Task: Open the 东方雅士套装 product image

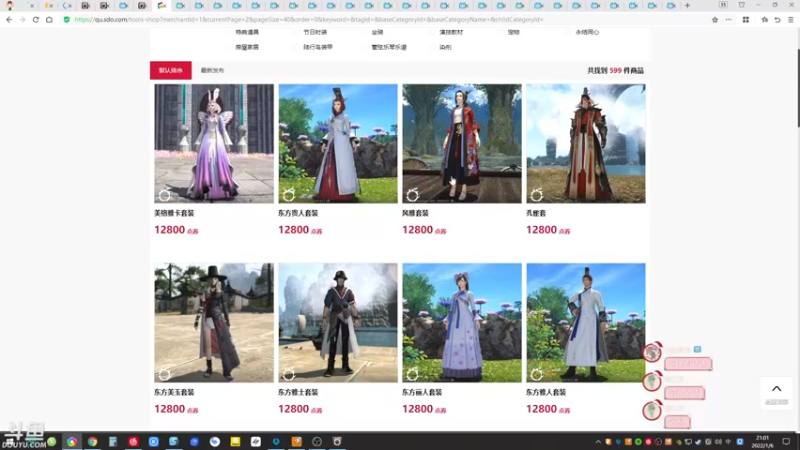Action: pyautogui.click(x=338, y=322)
